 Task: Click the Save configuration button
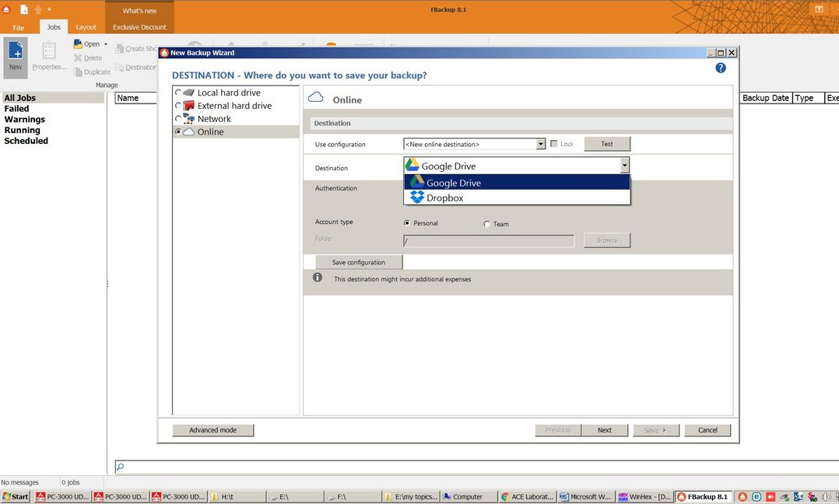pos(359,262)
